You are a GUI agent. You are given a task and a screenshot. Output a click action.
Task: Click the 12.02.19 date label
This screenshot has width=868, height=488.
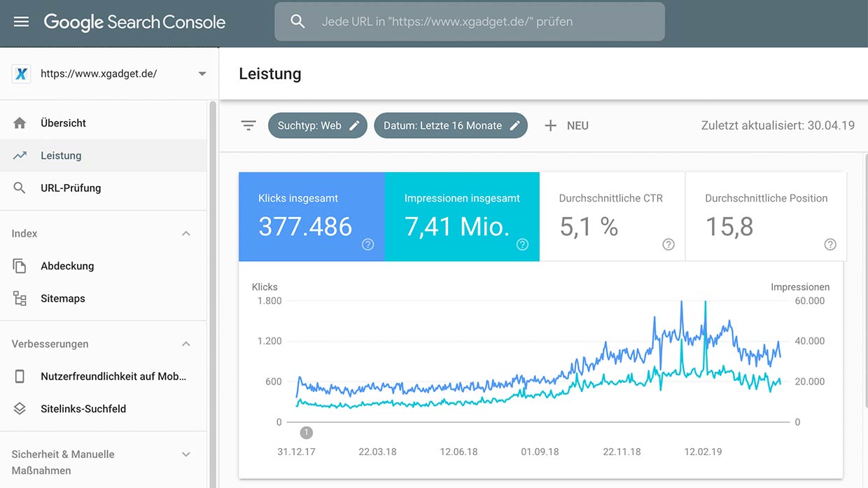pyautogui.click(x=702, y=452)
